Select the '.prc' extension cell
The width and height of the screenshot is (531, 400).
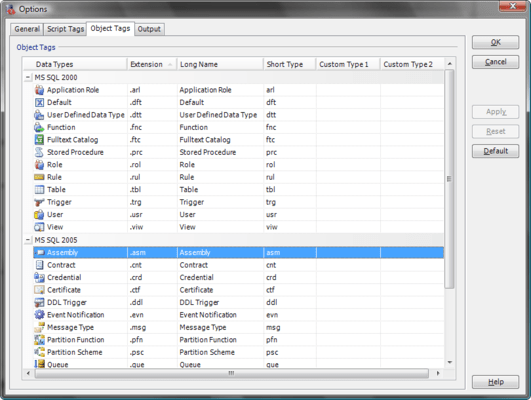[x=152, y=152]
